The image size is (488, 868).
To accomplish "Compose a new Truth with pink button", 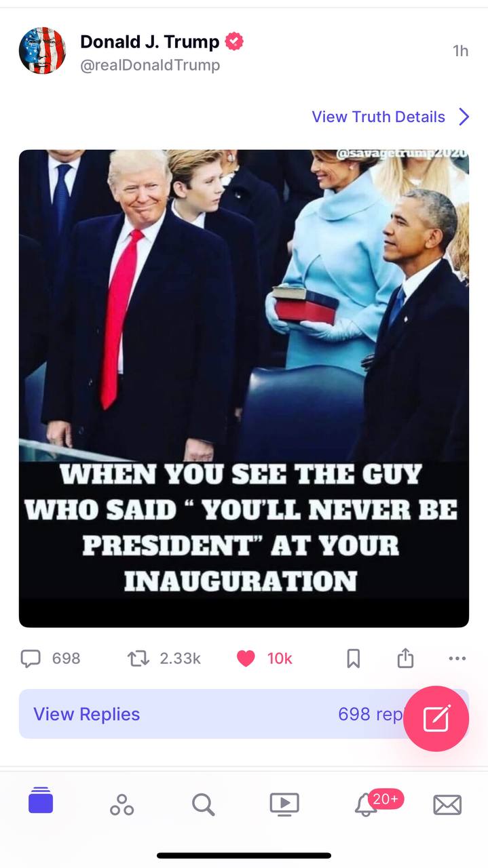I will point(436,718).
